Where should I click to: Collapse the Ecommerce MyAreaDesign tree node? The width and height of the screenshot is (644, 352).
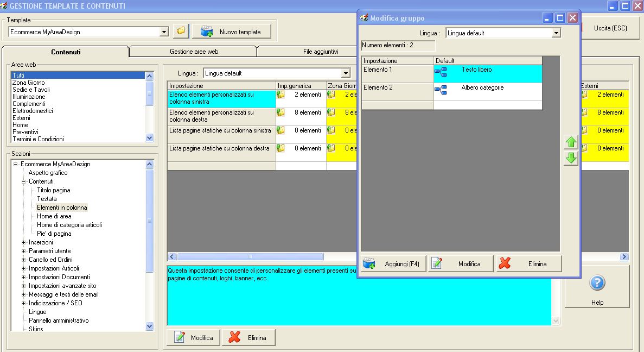(x=16, y=164)
